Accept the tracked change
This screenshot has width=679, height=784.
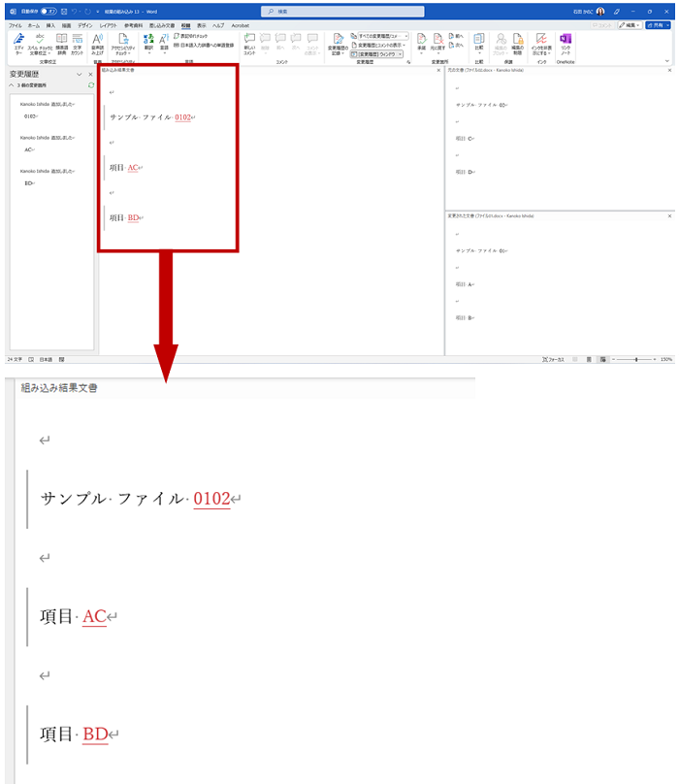coord(421,42)
